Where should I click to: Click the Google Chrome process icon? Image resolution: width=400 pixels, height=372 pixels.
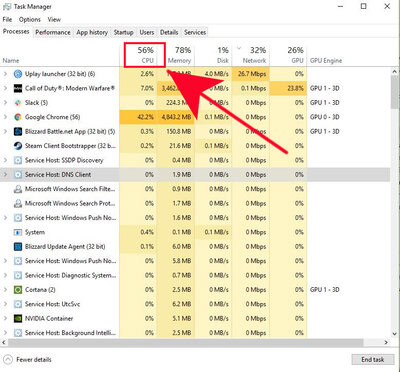coord(18,117)
